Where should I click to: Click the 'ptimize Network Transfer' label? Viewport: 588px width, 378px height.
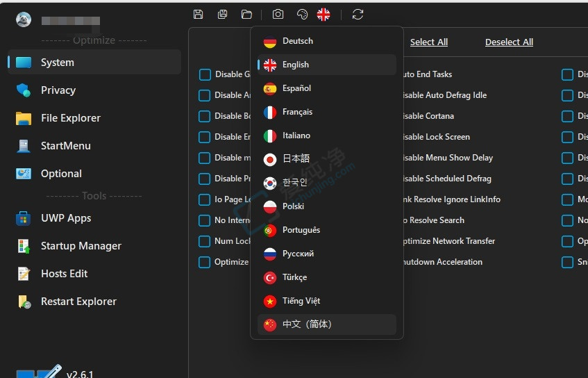click(x=449, y=241)
